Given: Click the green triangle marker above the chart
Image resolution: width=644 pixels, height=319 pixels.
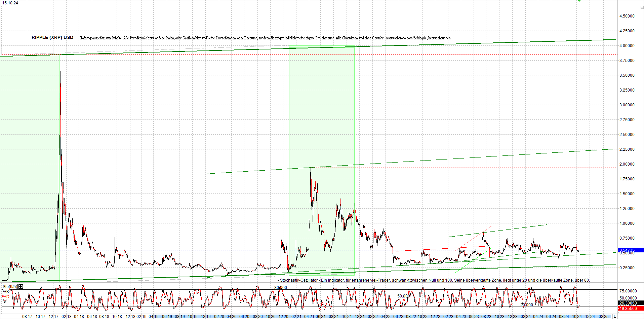Looking at the screenshot, I should [579, 1].
